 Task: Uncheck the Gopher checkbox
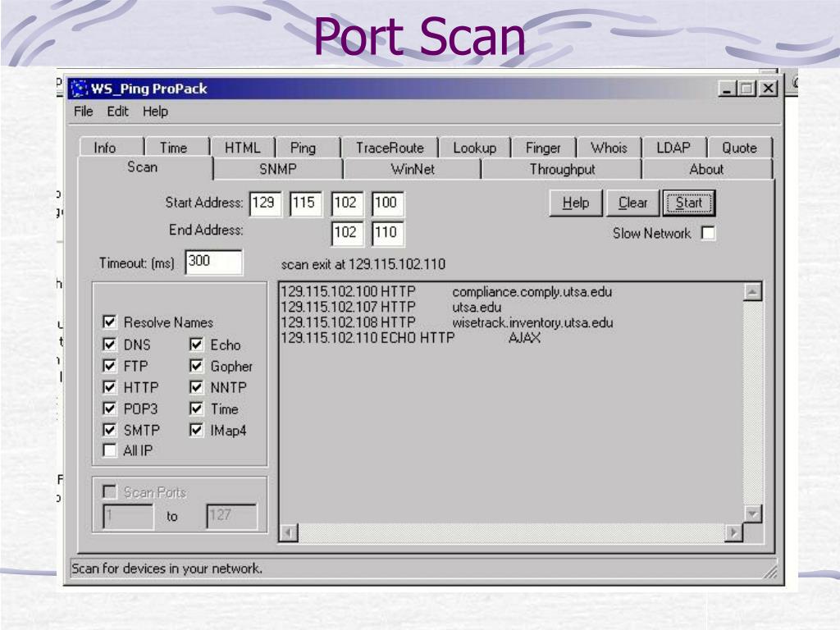click(197, 366)
